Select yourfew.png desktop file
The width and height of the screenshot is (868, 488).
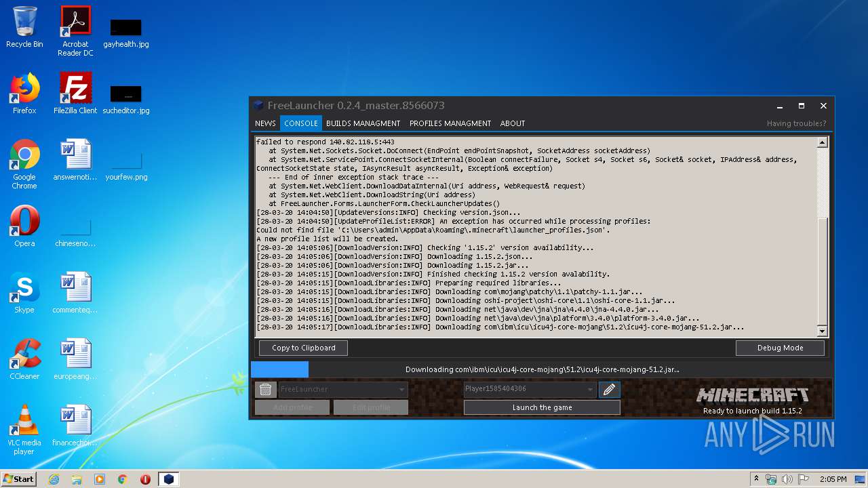click(126, 166)
